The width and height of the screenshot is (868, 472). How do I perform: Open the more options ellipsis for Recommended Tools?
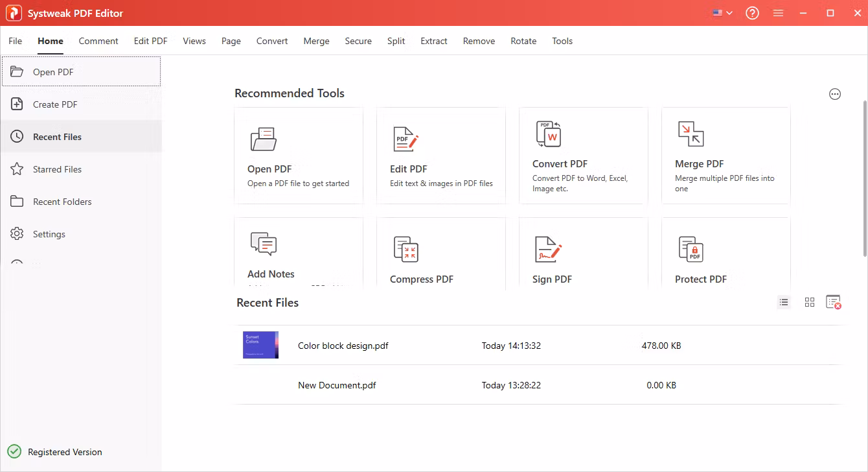[x=835, y=94]
